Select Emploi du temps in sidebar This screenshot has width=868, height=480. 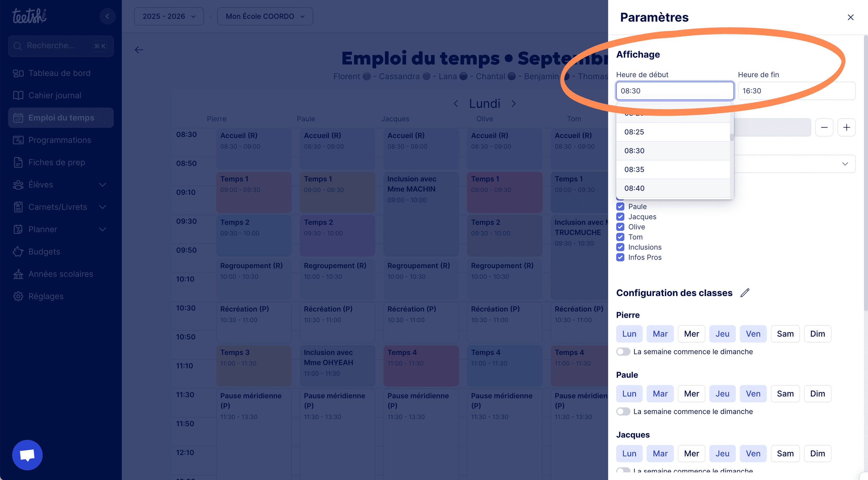61,118
